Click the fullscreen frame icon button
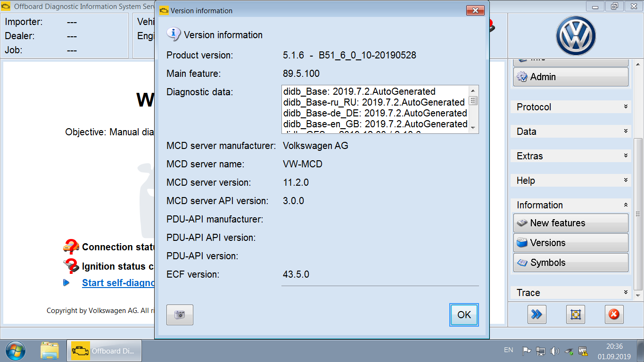Image resolution: width=644 pixels, height=362 pixels. 575,314
